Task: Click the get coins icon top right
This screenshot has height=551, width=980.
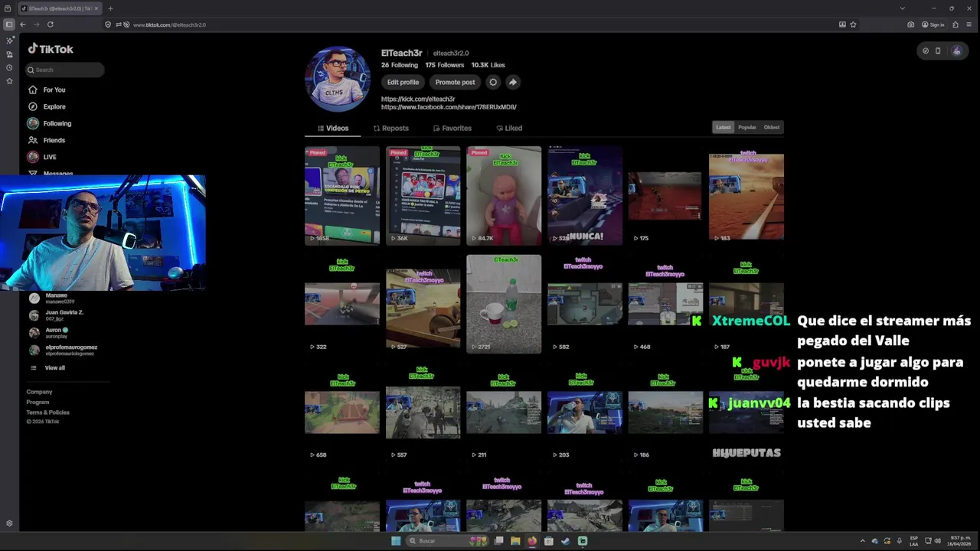Action: [x=925, y=51]
